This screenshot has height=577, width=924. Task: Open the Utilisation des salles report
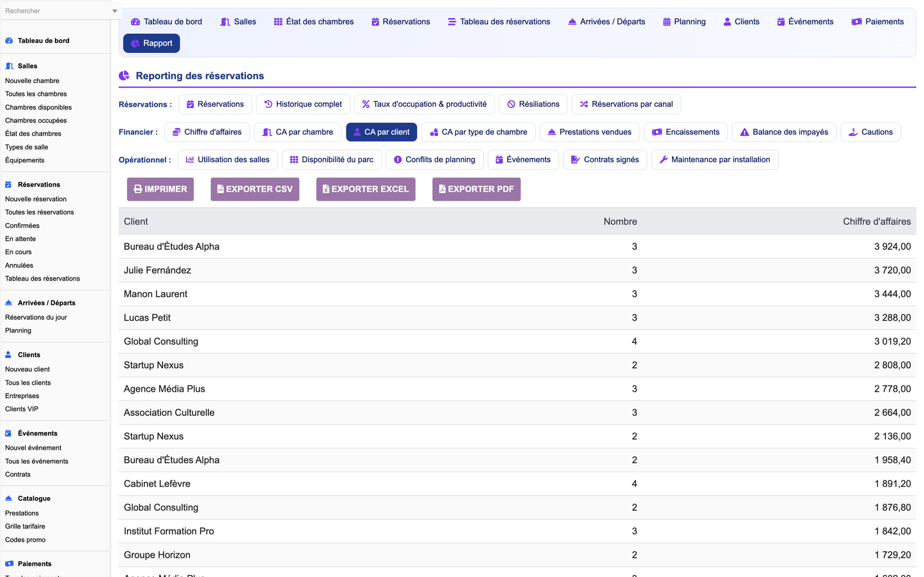click(228, 160)
